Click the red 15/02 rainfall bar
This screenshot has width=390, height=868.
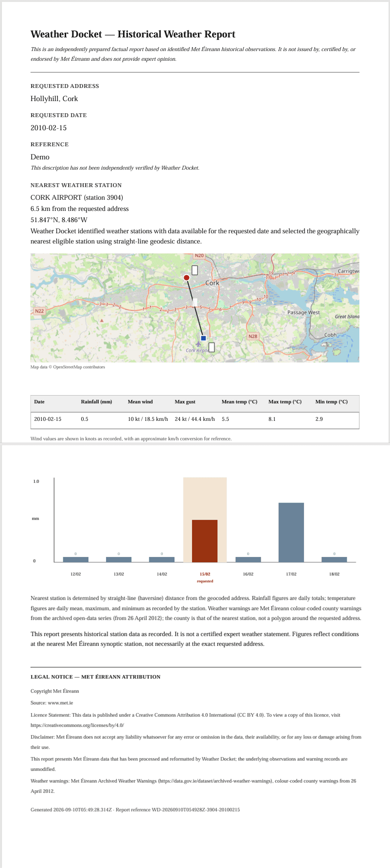205,541
